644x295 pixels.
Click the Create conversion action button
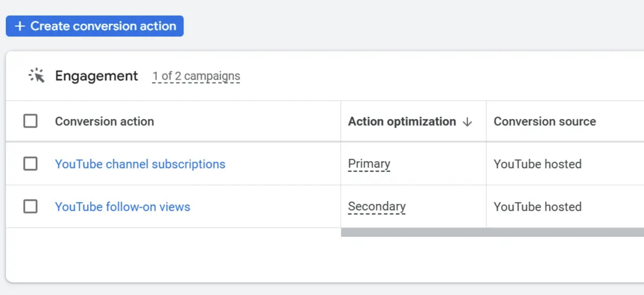[94, 26]
